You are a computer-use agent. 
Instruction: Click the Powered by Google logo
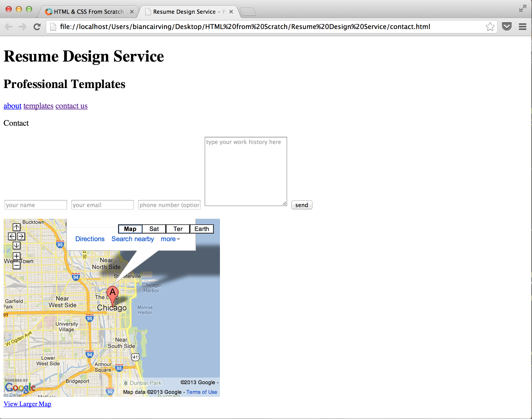(x=20, y=387)
